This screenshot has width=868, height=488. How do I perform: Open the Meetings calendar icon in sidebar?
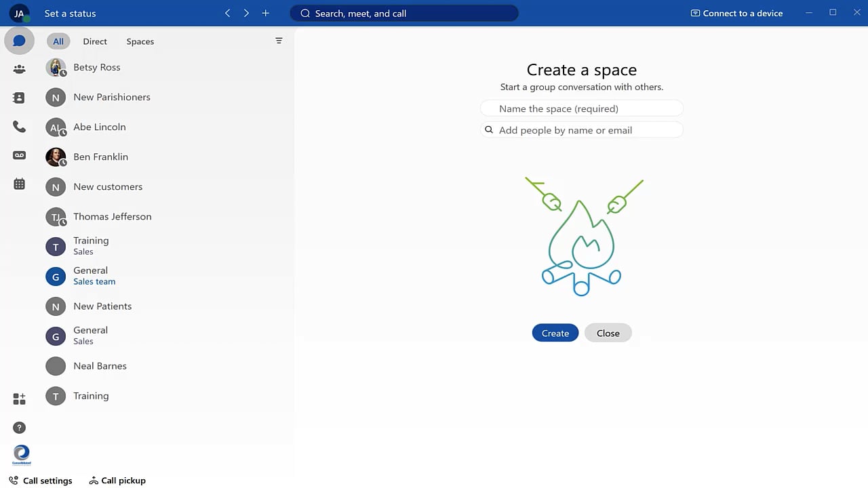click(19, 184)
